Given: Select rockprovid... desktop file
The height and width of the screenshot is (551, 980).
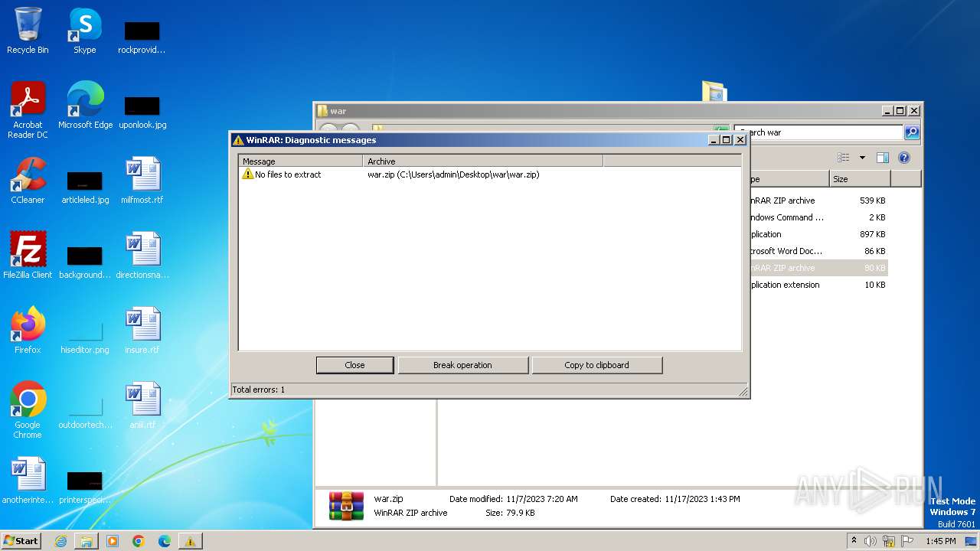Looking at the screenshot, I should click(x=142, y=35).
